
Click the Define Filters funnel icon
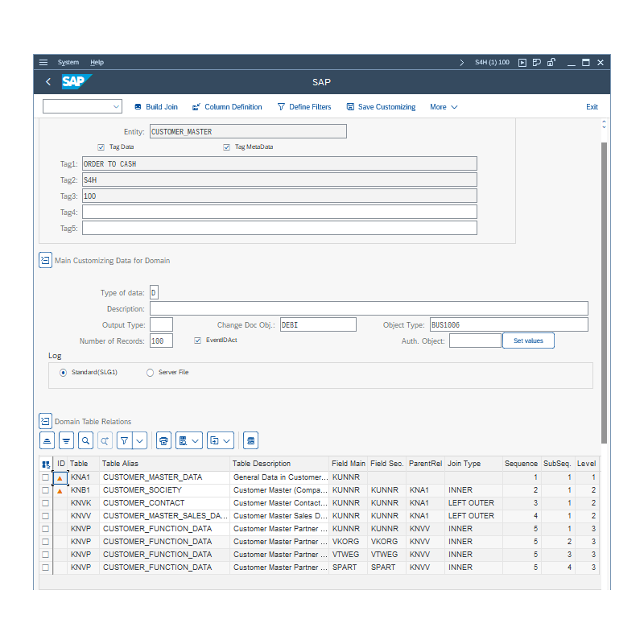point(281,107)
